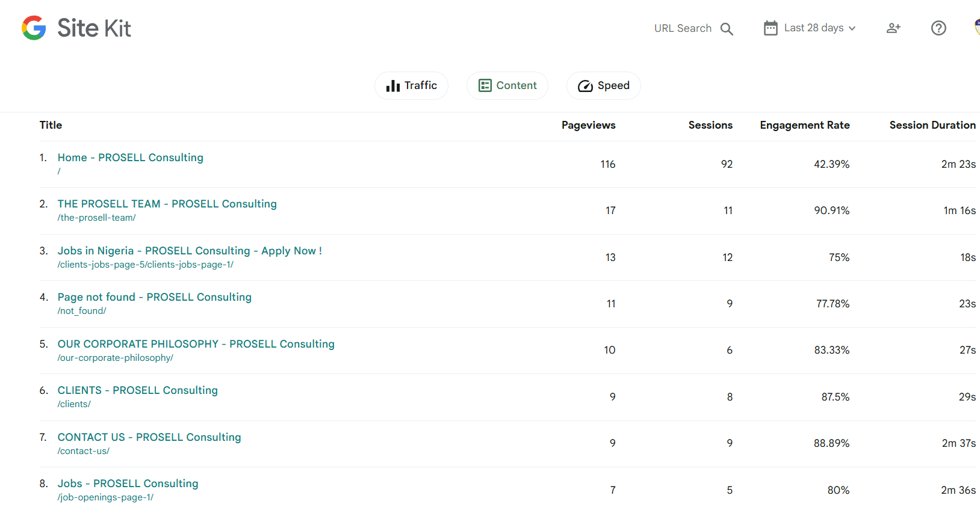Click the calendar date range icon
Viewport: 980px width, 510px height.
point(771,28)
